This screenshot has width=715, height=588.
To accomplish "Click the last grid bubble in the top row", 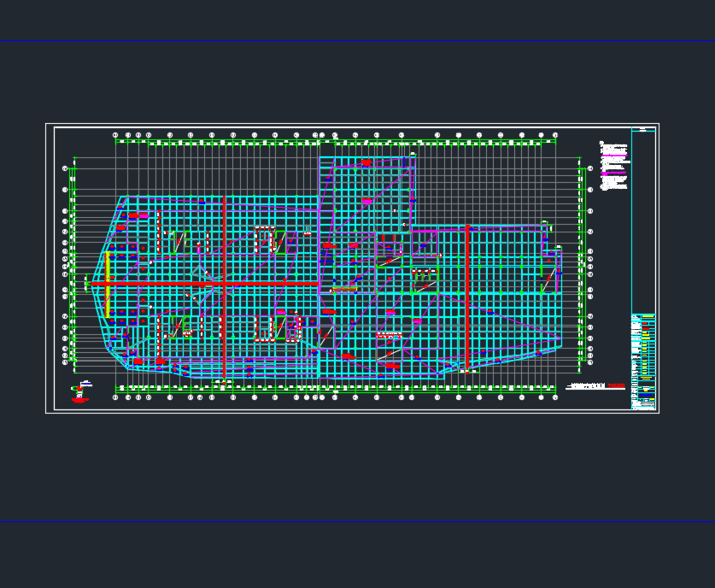I will (555, 135).
